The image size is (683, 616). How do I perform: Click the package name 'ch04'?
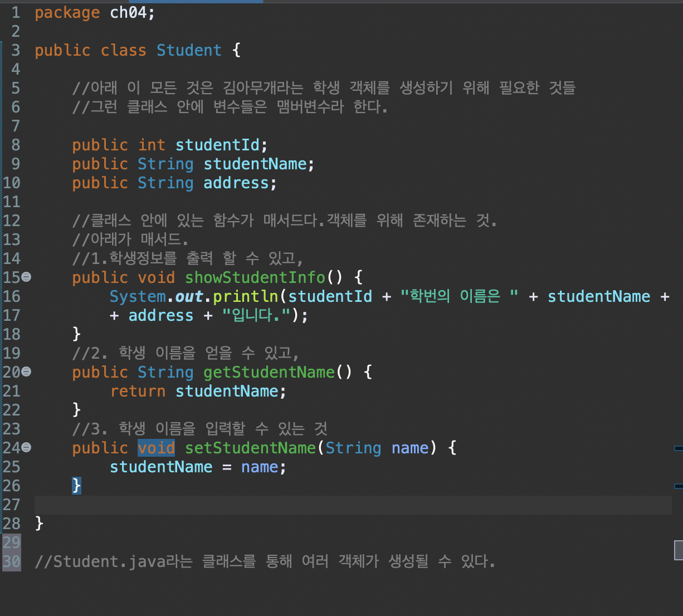128,12
